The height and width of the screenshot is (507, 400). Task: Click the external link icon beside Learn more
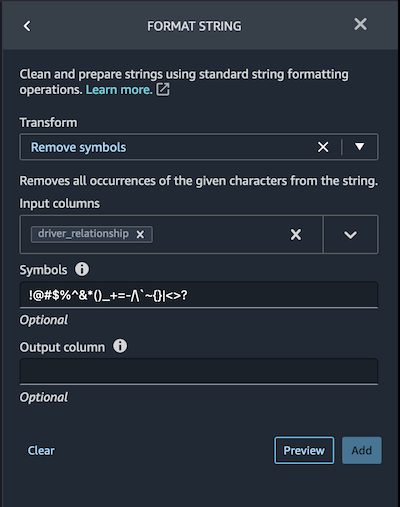coord(163,89)
